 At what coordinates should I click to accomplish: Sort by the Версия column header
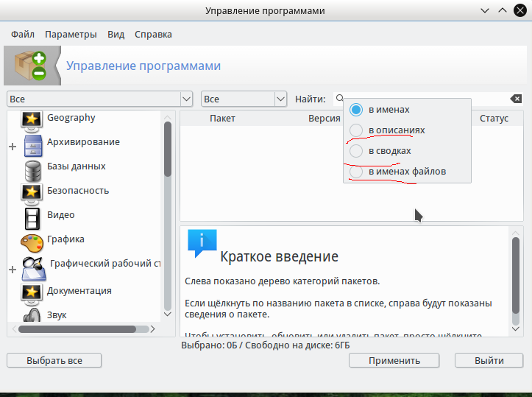pos(324,118)
